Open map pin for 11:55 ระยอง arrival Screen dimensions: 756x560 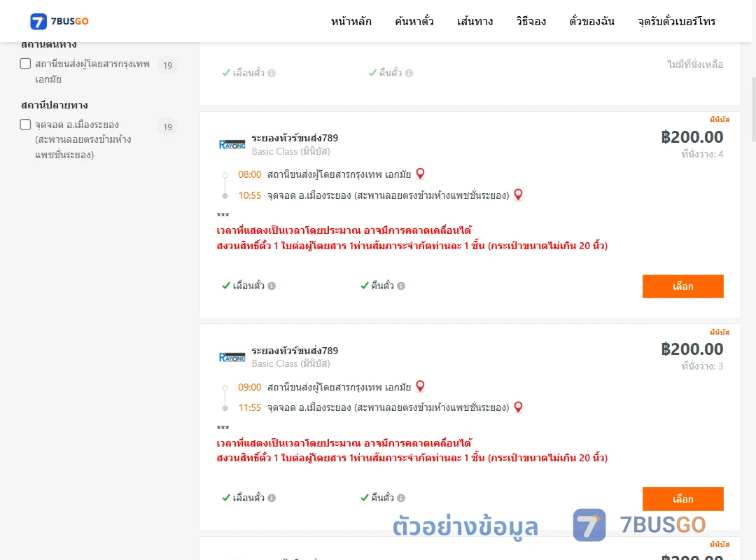pos(518,407)
